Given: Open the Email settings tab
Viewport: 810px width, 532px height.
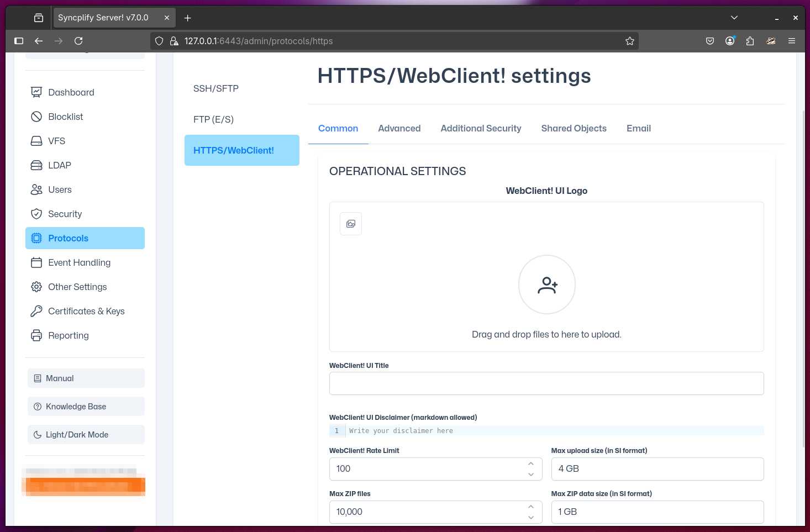Looking at the screenshot, I should point(638,128).
